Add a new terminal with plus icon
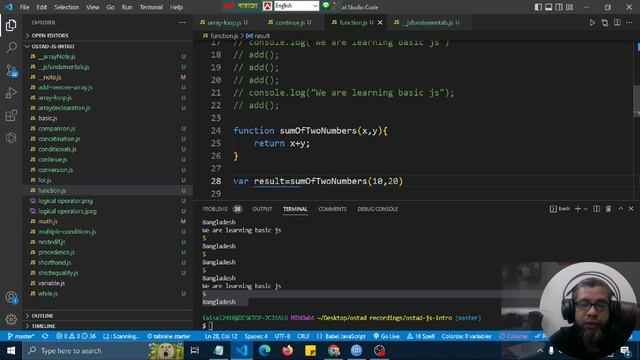 (578, 209)
